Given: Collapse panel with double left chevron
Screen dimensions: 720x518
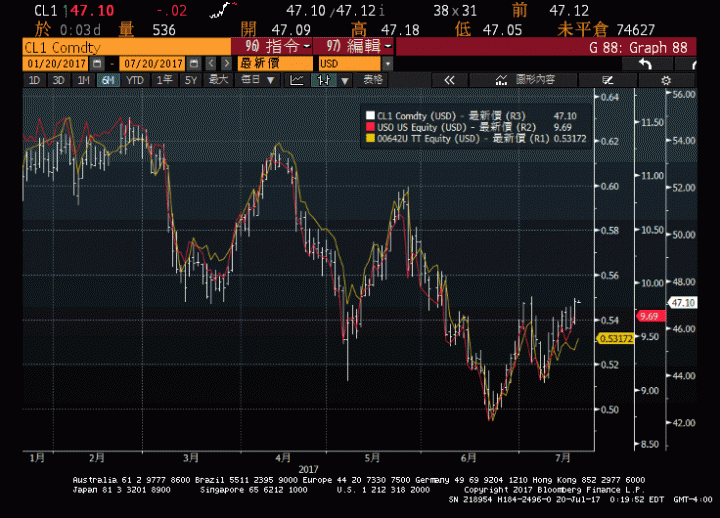Looking at the screenshot, I should [x=449, y=80].
